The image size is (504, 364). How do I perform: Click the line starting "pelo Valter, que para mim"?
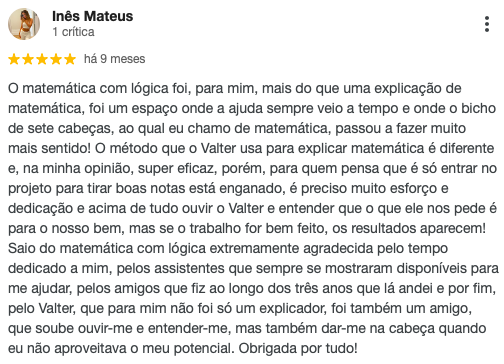240,309
